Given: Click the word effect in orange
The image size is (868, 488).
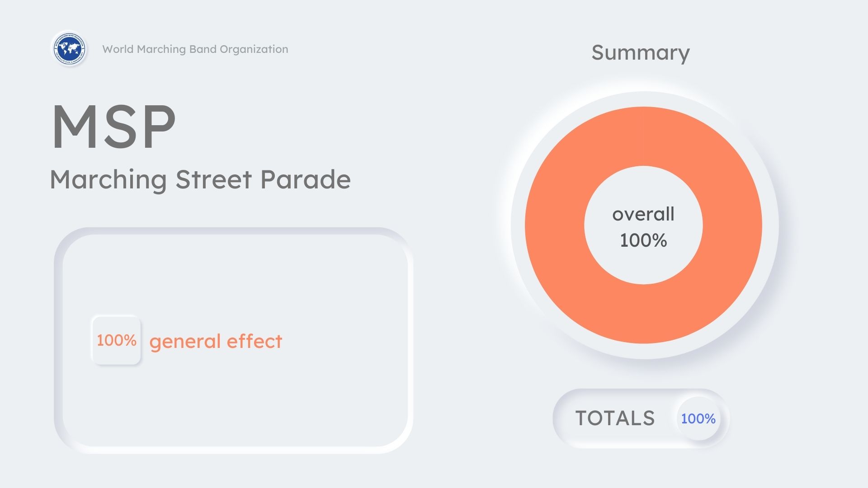Looking at the screenshot, I should coord(254,341).
